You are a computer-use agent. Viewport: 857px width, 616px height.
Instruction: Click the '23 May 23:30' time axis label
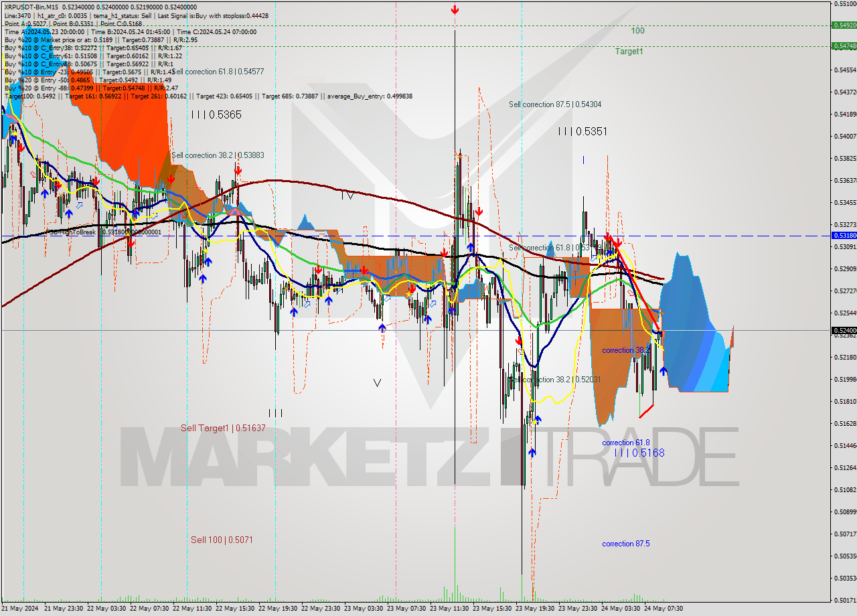tap(578, 609)
